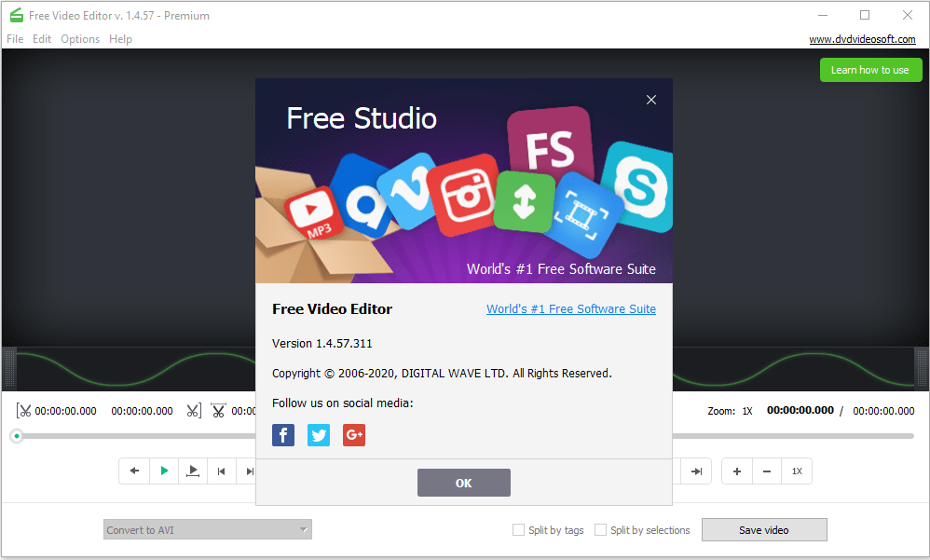Image resolution: width=930 pixels, height=560 pixels.
Task: Click the Google+ social icon
Action: pos(354,435)
